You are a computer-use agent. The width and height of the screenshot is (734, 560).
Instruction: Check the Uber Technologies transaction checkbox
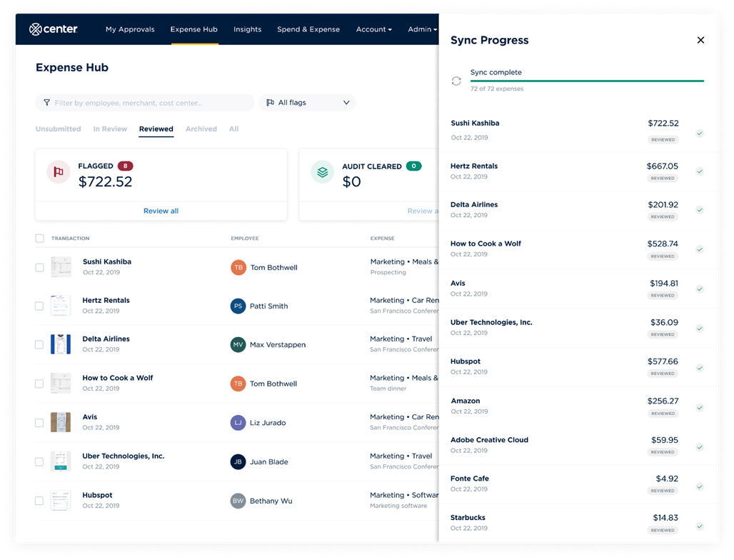click(x=40, y=461)
